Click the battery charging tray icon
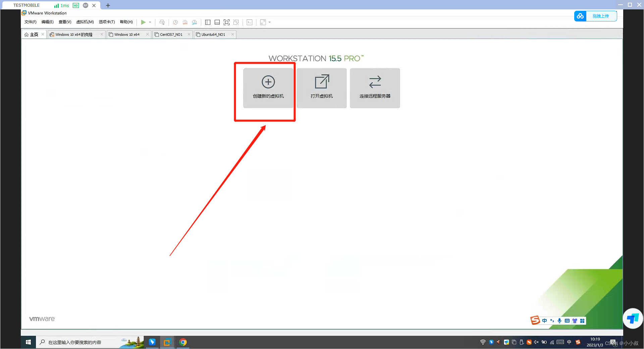This screenshot has width=644, height=349. pos(544,342)
